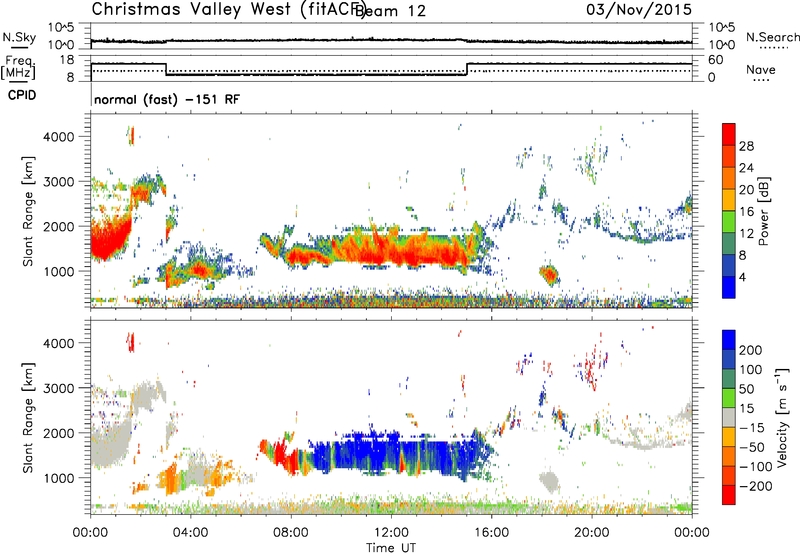Click the 'CPID' label
This screenshot has height=554, width=800.
tap(22, 95)
